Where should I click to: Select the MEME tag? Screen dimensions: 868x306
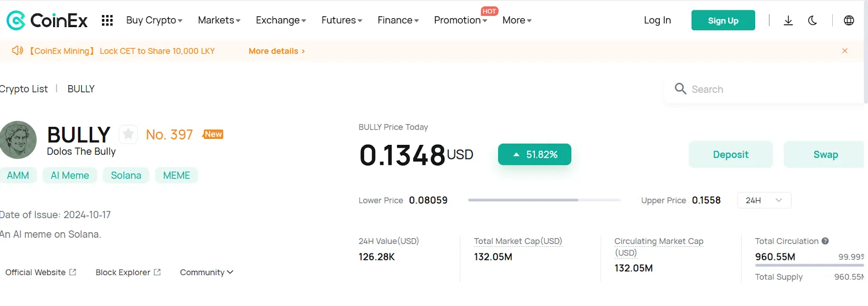(x=176, y=175)
